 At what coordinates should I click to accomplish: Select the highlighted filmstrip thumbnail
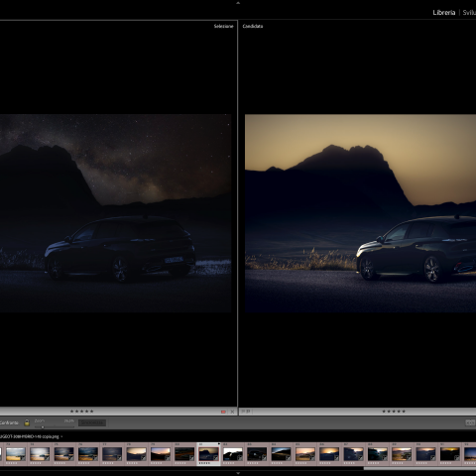208,454
